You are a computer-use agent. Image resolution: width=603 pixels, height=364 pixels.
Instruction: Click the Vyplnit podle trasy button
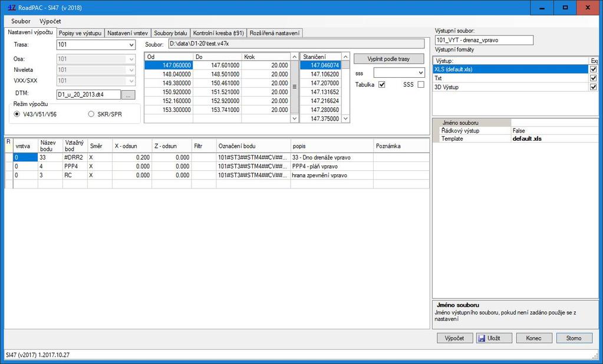[x=389, y=59]
